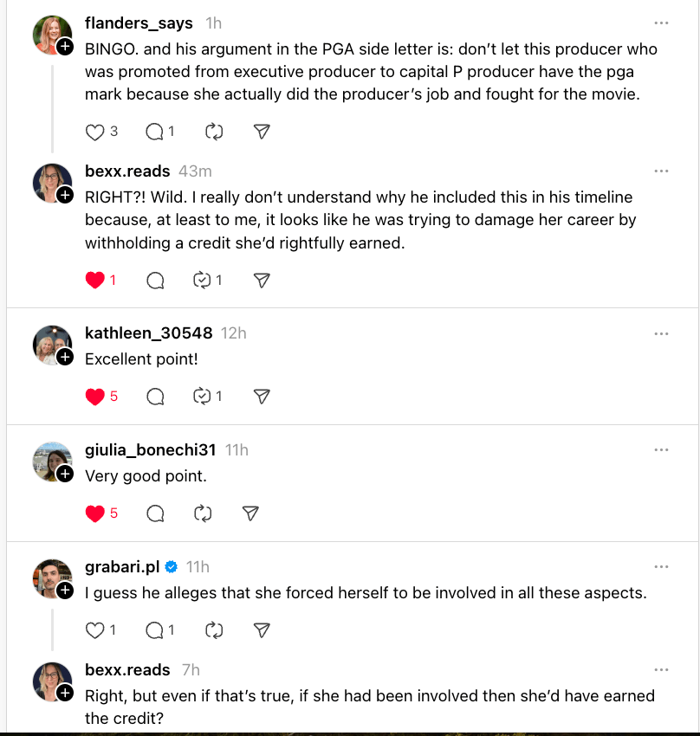Visit grabari.pl's profile by username
Viewport: 700px width, 736px height.
[x=122, y=567]
